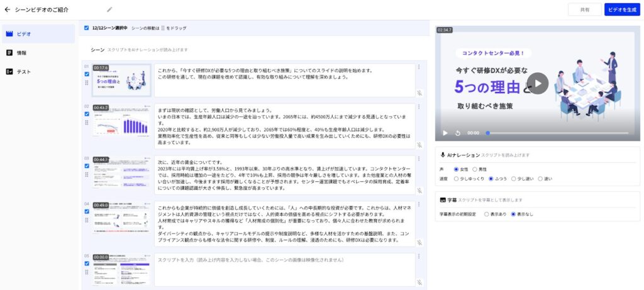
Task: Switch to the テスト tab in the sidebar
Action: click(23, 72)
